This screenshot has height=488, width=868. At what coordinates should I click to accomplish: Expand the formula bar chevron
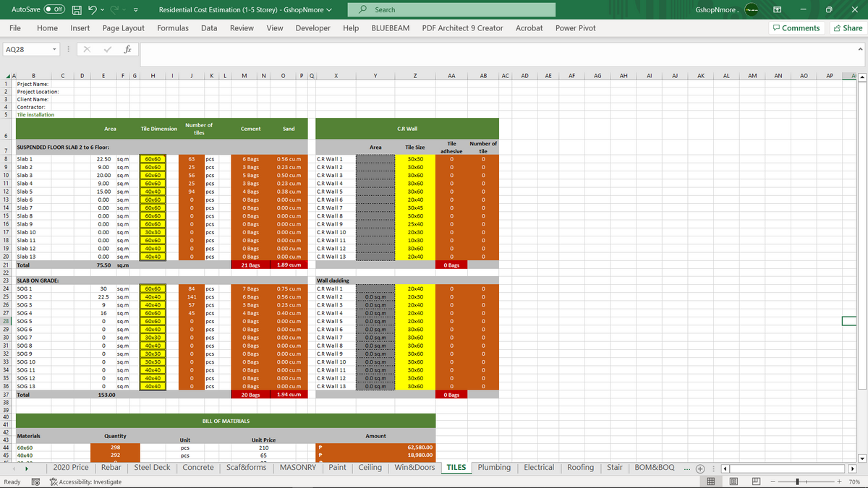tap(860, 49)
